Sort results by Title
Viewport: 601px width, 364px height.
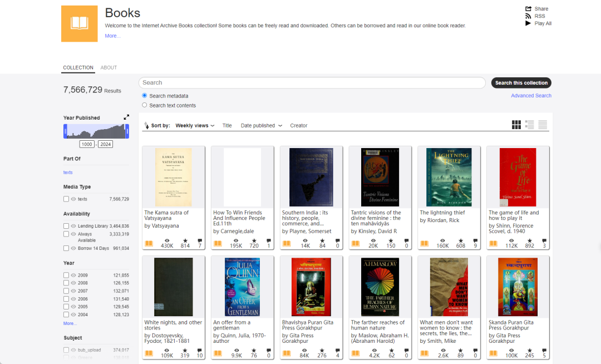[x=227, y=125]
